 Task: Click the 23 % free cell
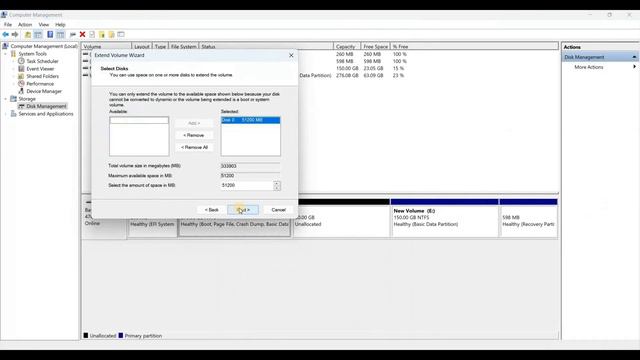click(x=398, y=76)
